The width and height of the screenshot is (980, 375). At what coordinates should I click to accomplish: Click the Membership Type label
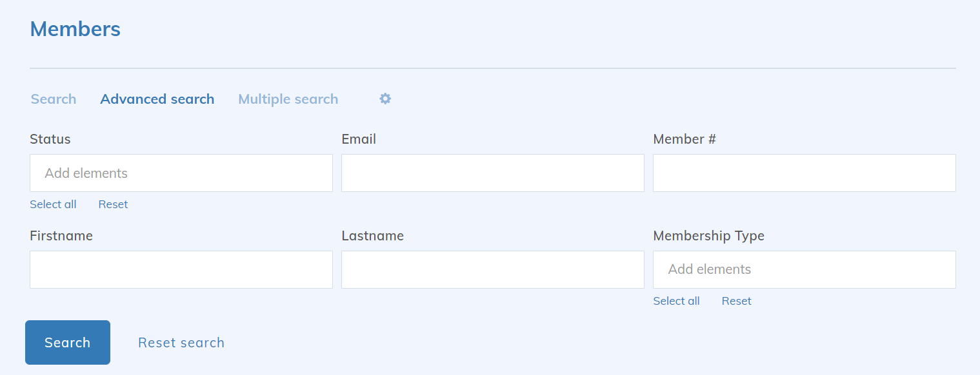(x=708, y=236)
